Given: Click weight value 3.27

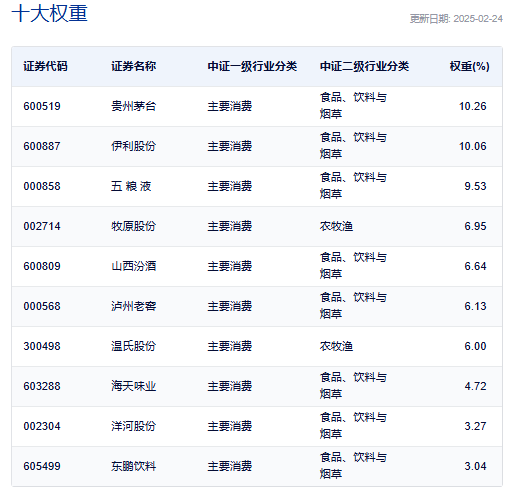Looking at the screenshot, I should 475,426.
